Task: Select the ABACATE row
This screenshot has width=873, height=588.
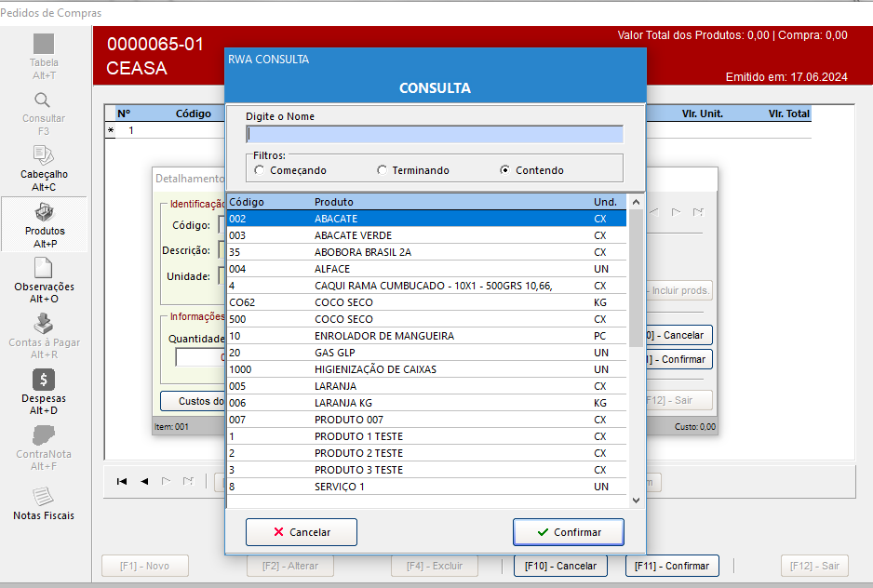Action: click(426, 219)
